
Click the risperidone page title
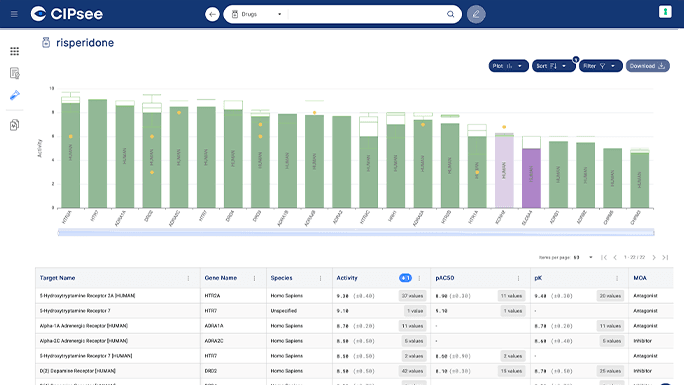[x=85, y=43]
